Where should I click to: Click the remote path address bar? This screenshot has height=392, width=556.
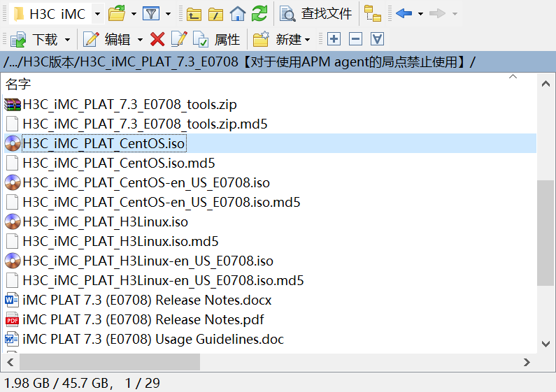[278, 62]
